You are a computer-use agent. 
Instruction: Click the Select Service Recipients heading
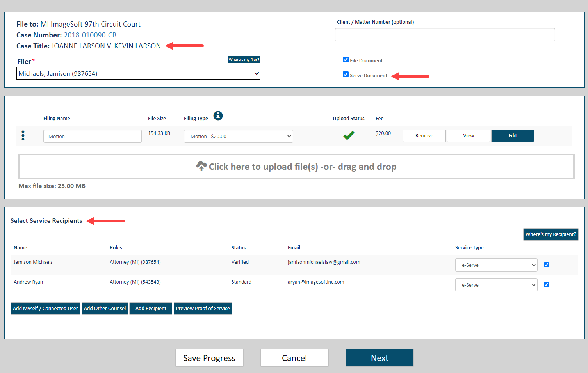46,221
